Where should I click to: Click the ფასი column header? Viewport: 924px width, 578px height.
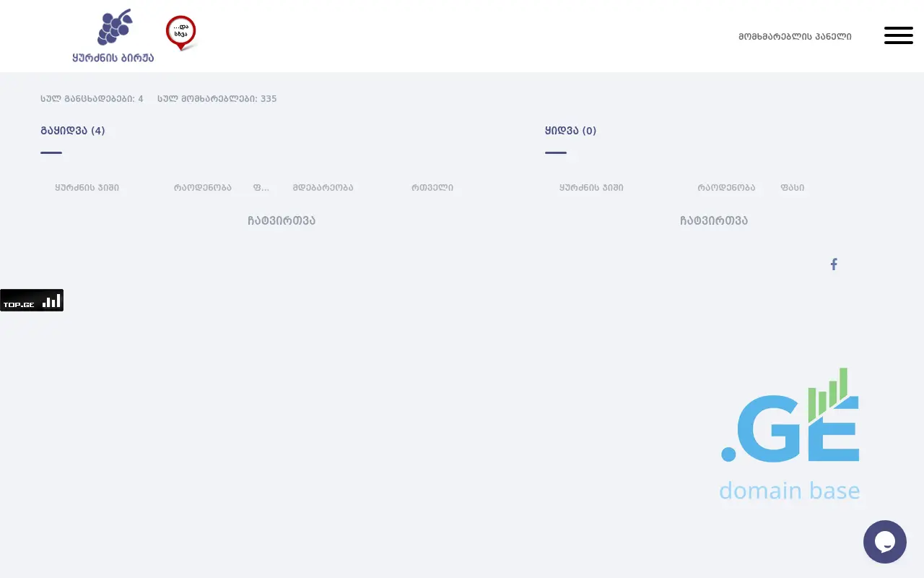point(792,188)
